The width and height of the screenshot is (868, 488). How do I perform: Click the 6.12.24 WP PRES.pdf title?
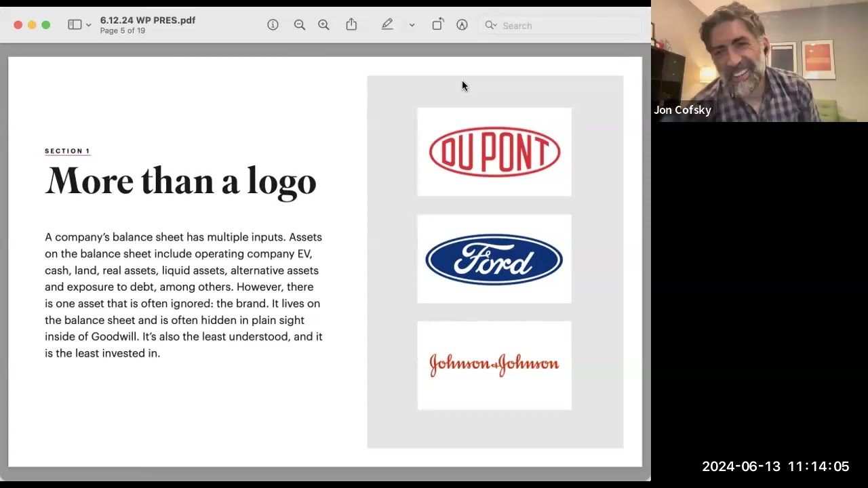148,20
